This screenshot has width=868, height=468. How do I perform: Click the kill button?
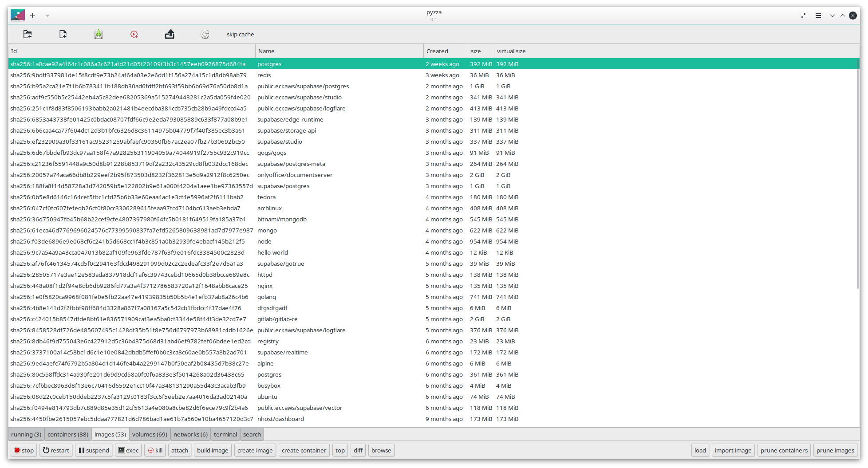[155, 450]
